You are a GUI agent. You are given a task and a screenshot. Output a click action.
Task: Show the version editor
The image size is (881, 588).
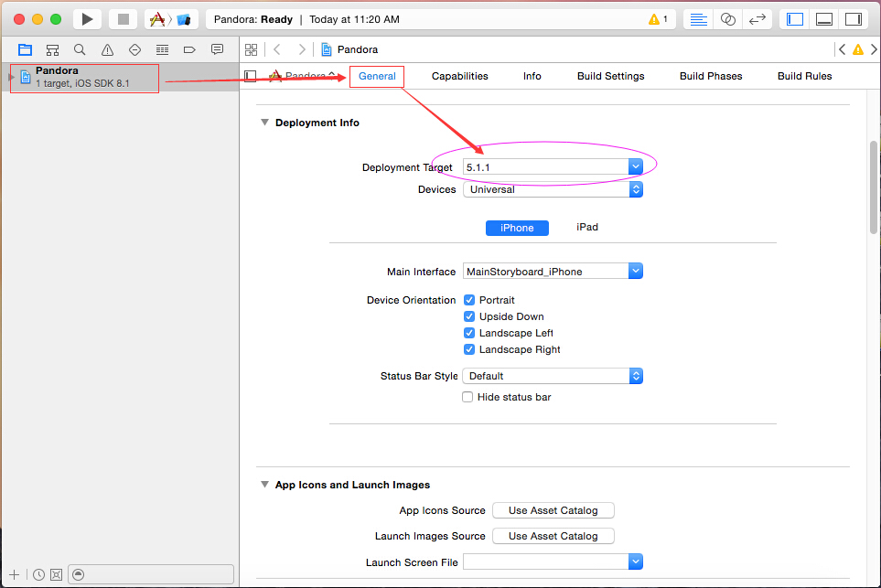(x=757, y=19)
